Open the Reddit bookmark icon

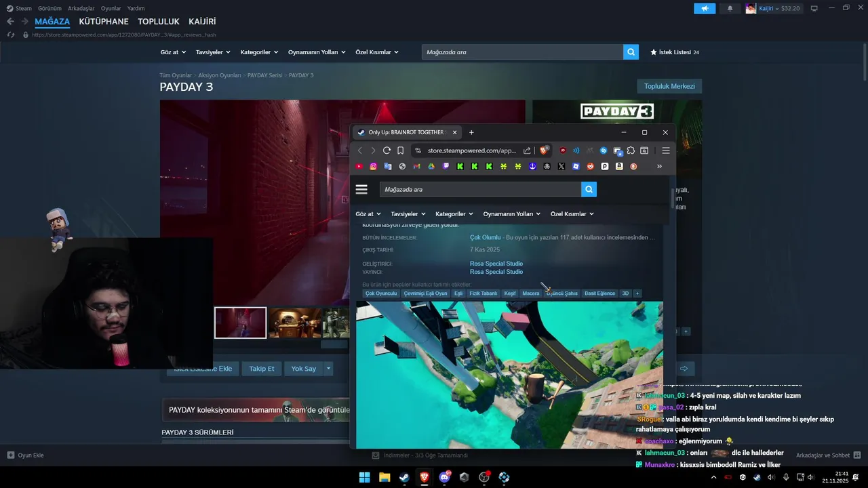(x=590, y=166)
